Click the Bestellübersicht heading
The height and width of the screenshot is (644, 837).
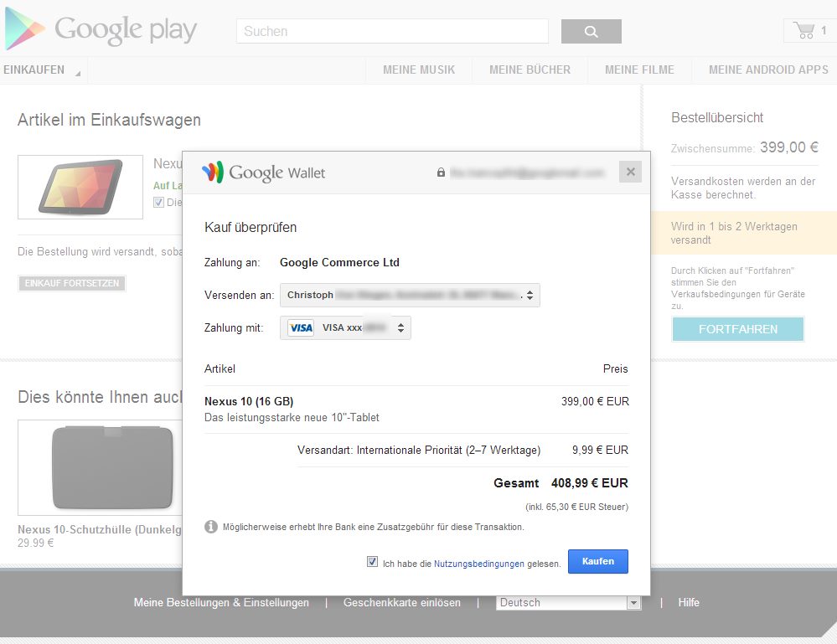tap(717, 117)
